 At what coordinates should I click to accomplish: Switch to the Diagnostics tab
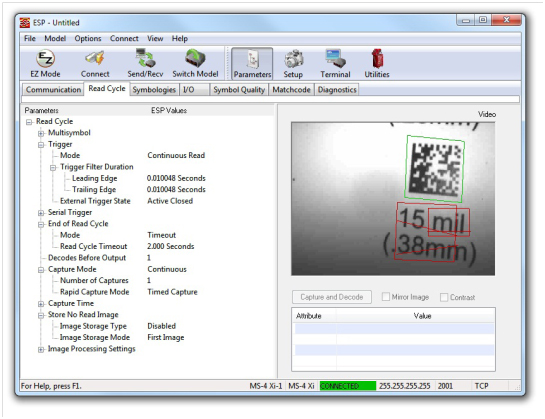pos(337,90)
